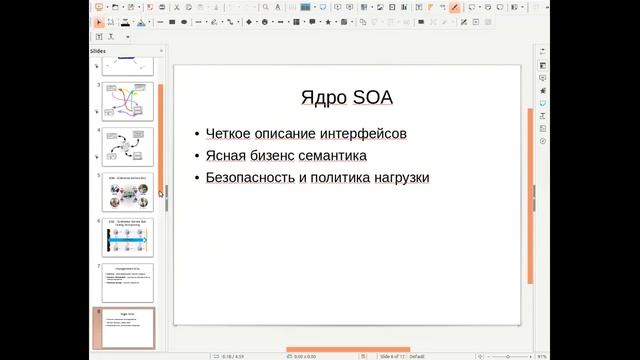The height and width of the screenshot is (360, 640).
Task: Close the Slides panel with the X
Action: tap(161, 51)
